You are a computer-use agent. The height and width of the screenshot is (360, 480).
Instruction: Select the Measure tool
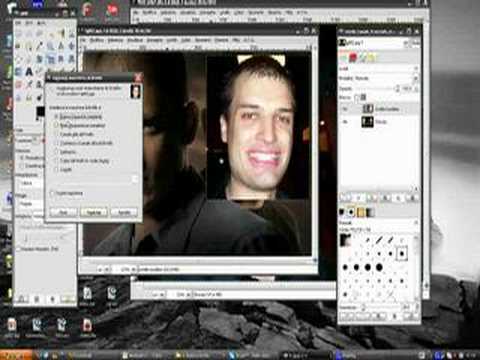coord(61,45)
